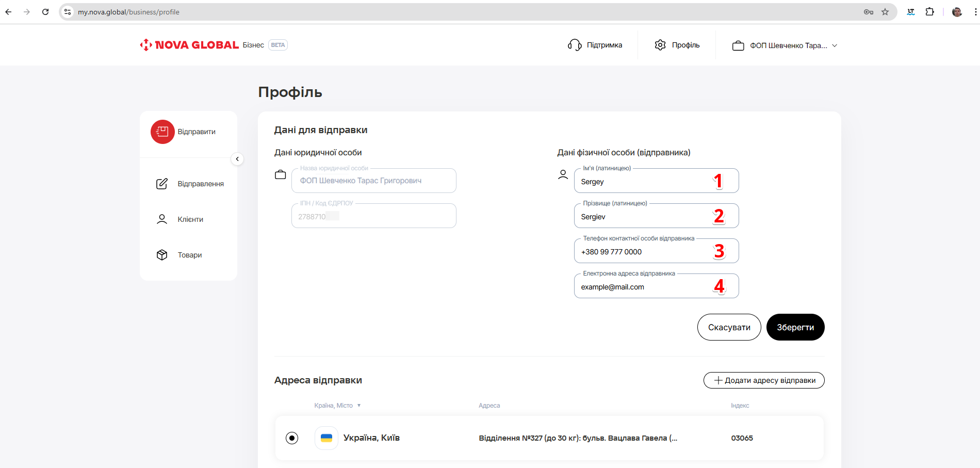Click the Підтримка headset icon
This screenshot has width=980, height=468.
pyautogui.click(x=575, y=45)
